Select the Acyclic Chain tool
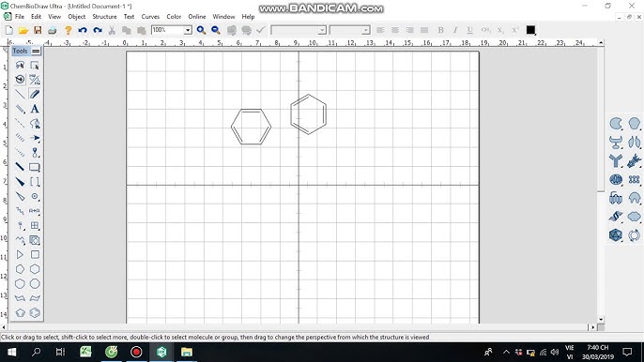Viewport: 644px width, 362px height. pyautogui.click(x=20, y=240)
